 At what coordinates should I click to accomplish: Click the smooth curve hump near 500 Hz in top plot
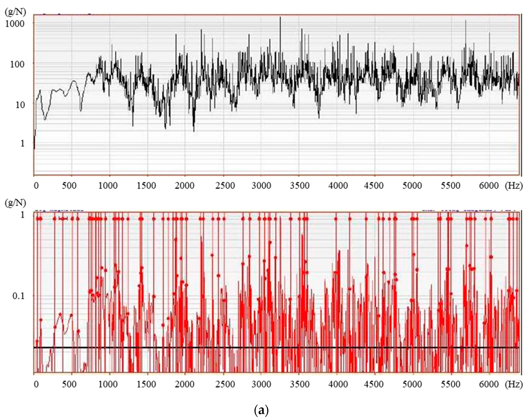coord(74,81)
